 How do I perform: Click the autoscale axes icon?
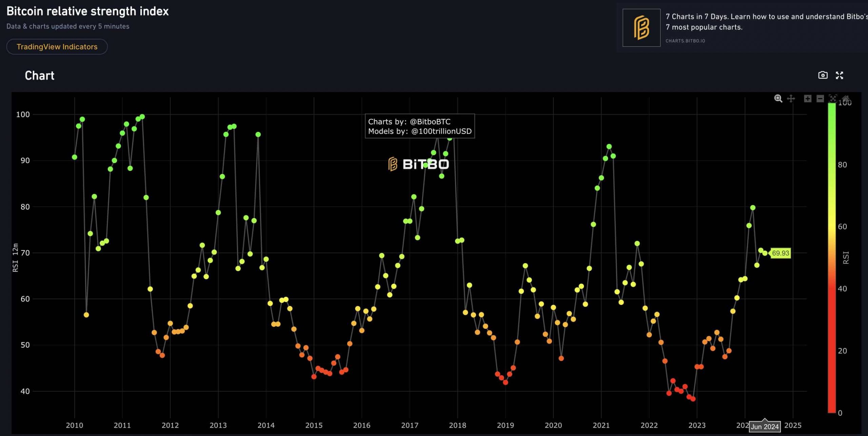point(833,99)
